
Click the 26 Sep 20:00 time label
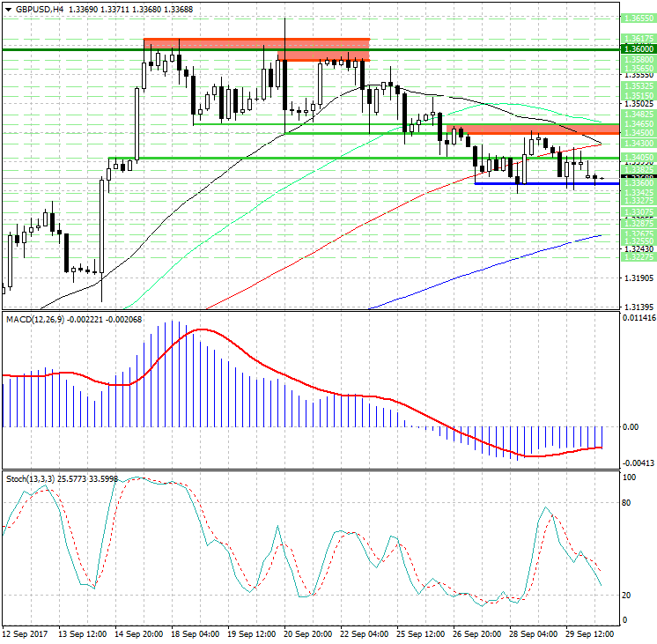476,634
